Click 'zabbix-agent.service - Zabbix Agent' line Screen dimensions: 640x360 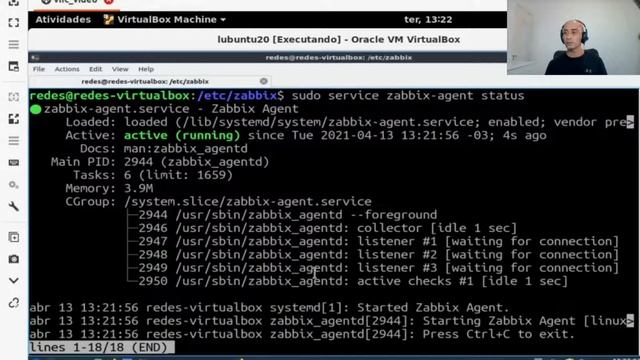[x=171, y=109]
